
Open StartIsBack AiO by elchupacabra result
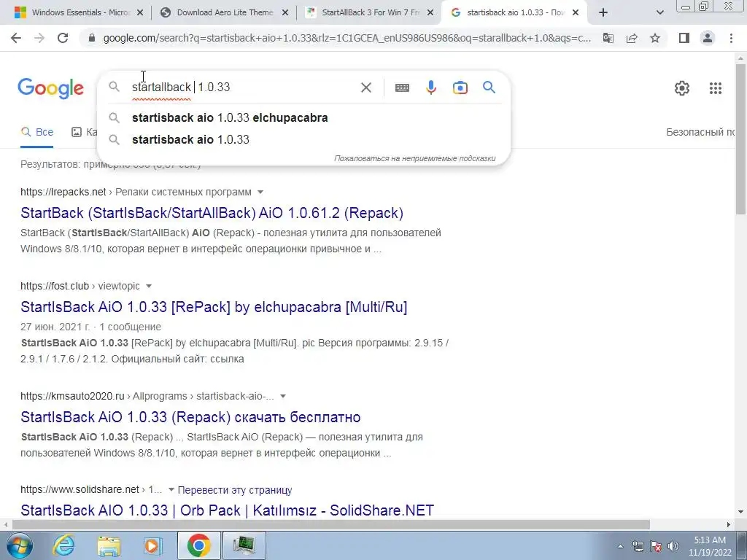click(214, 307)
